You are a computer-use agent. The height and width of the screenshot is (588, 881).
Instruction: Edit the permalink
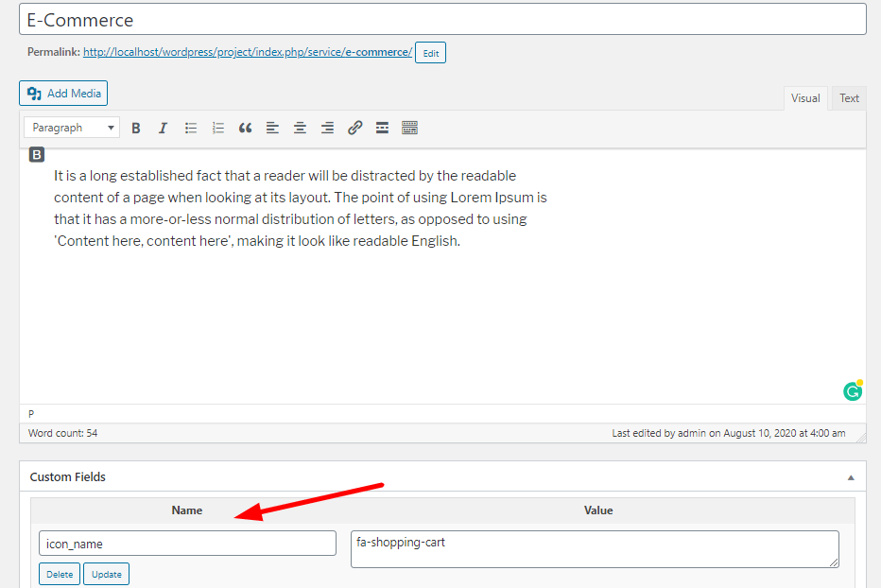(x=430, y=53)
